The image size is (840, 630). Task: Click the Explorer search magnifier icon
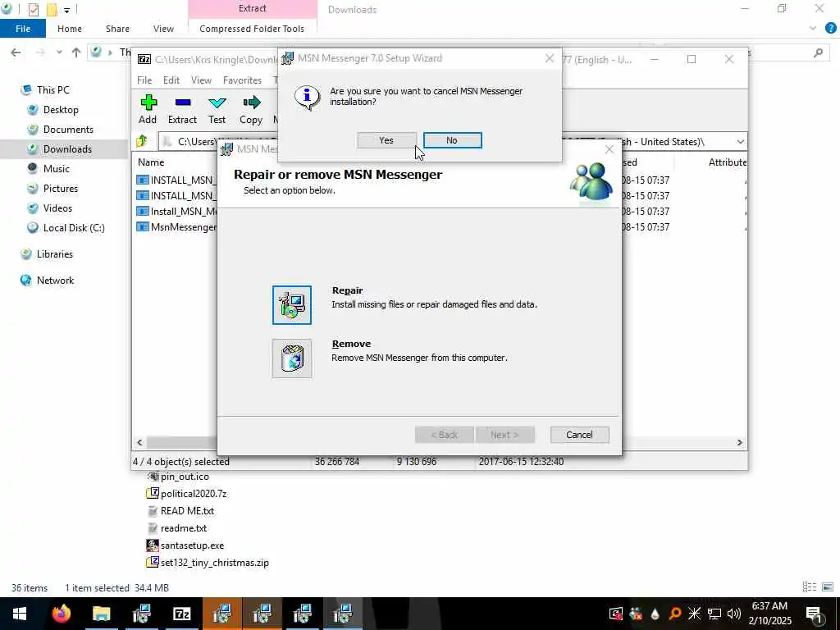pos(818,52)
